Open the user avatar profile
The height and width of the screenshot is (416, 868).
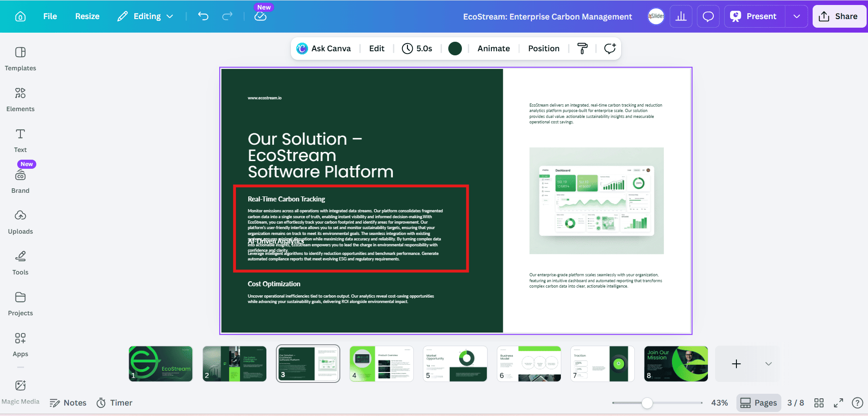(x=656, y=16)
